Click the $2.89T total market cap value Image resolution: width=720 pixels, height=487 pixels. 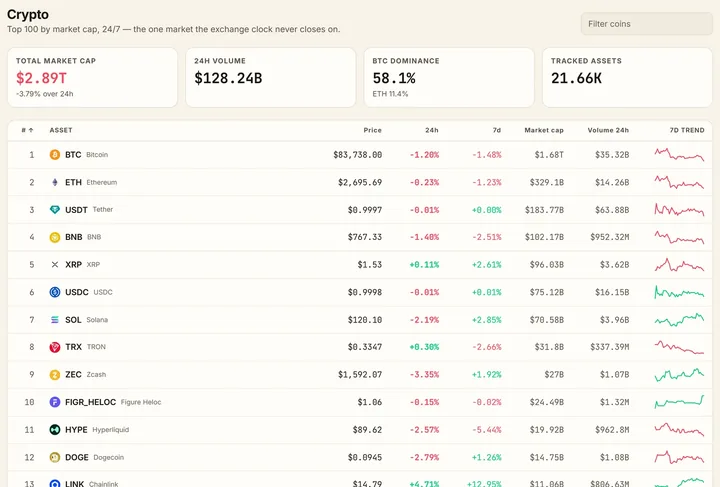point(41,78)
